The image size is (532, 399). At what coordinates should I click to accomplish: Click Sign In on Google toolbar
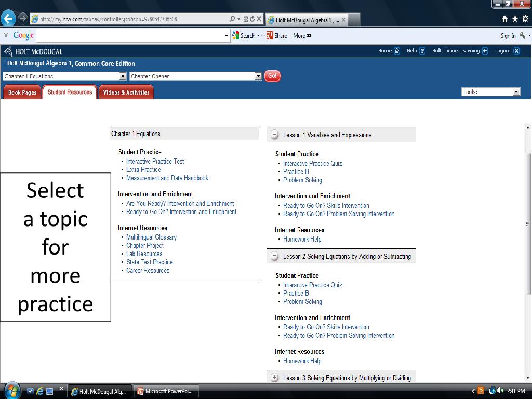pos(508,36)
